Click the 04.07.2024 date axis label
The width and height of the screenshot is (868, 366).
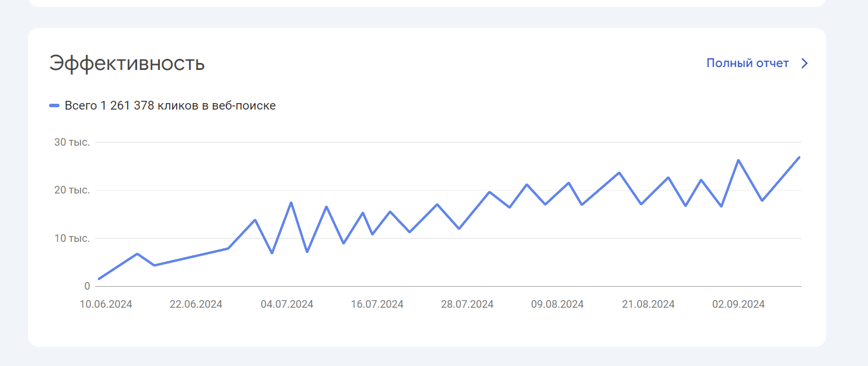pyautogui.click(x=287, y=304)
